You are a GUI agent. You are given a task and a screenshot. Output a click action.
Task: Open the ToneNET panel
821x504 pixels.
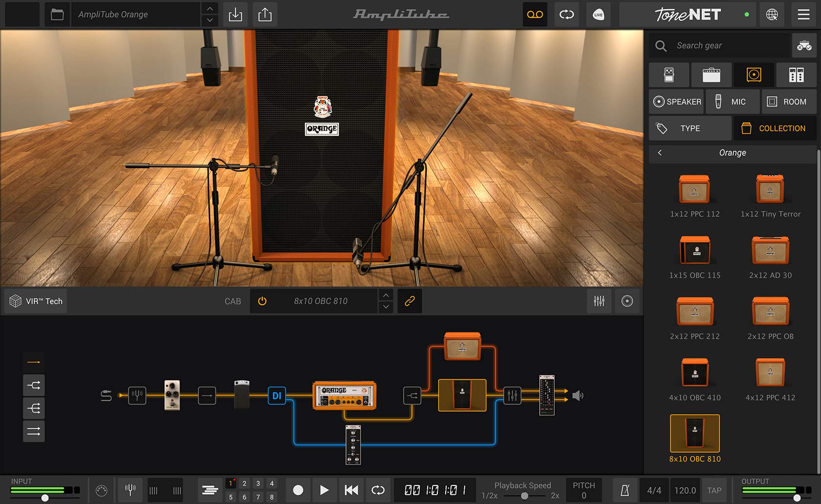tap(687, 15)
